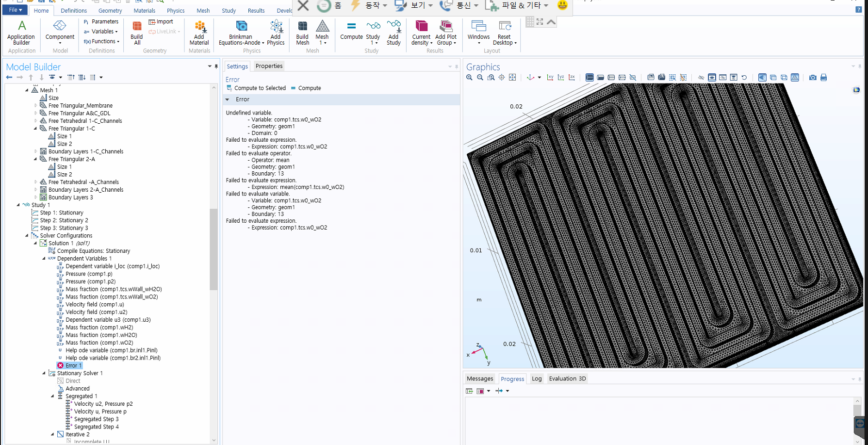The height and width of the screenshot is (445, 868).
Task: Toggle wireframe rendering in Graphics toolbar
Action: click(x=784, y=78)
